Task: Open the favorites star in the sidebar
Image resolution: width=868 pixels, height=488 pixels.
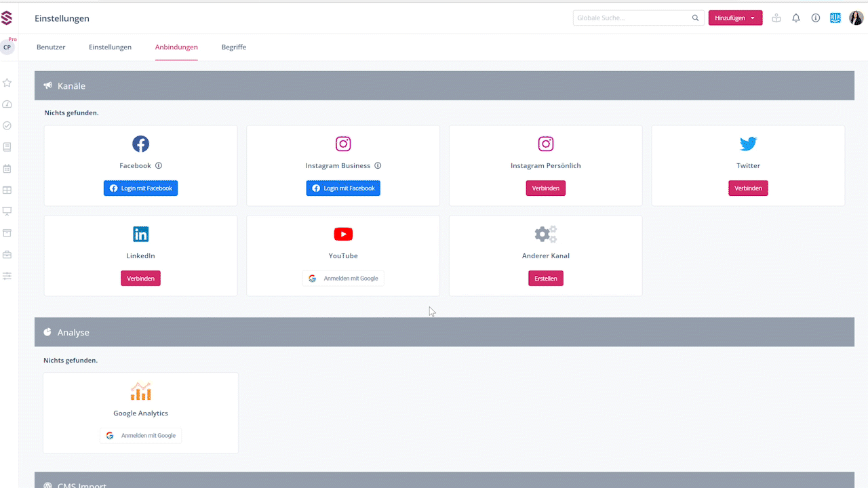Action: (7, 83)
